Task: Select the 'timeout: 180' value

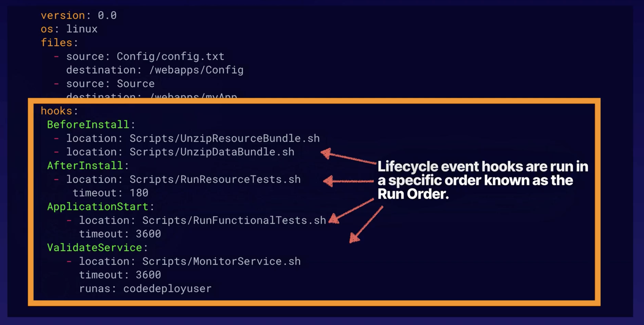Action: pos(110,193)
